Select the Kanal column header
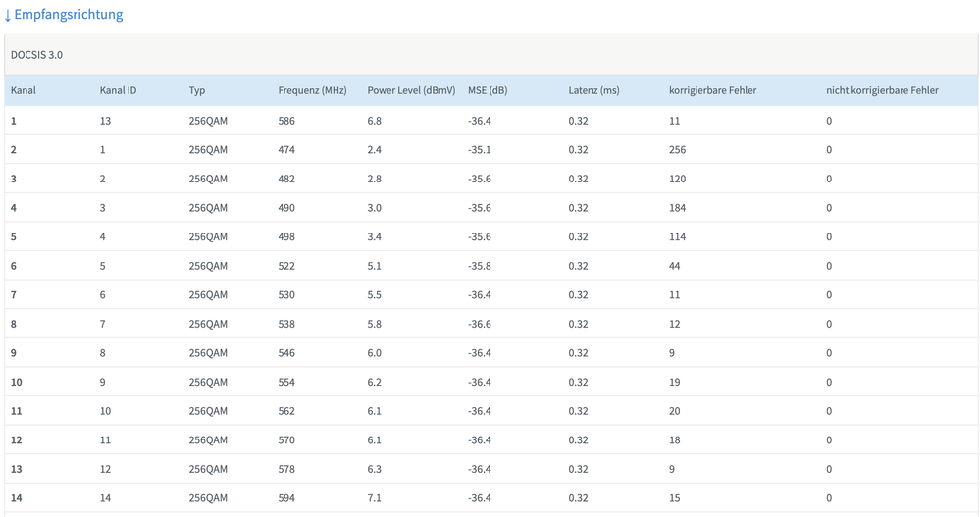 24,90
